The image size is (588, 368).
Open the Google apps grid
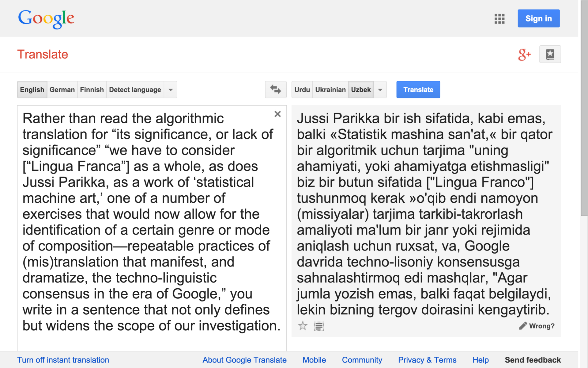tap(499, 19)
